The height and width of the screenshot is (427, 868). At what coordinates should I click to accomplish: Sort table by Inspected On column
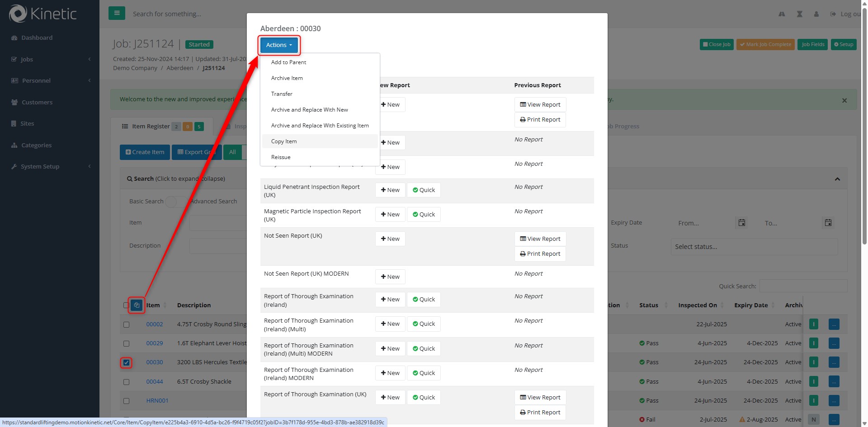point(701,305)
